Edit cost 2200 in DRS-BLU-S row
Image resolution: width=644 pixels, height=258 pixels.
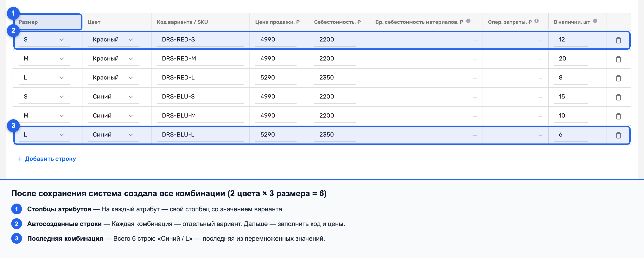point(335,97)
